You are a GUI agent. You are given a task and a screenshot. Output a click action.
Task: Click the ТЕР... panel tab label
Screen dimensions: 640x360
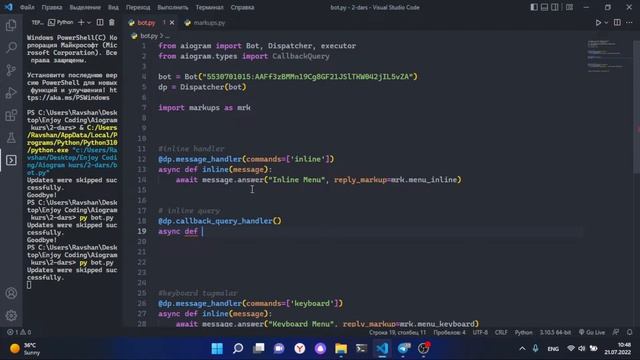click(x=37, y=22)
